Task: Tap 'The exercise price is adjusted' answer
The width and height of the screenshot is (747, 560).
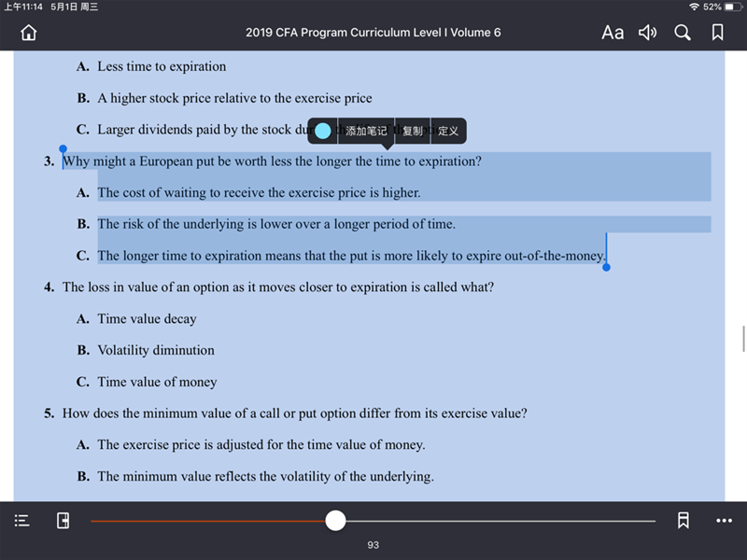Action: 261,445
